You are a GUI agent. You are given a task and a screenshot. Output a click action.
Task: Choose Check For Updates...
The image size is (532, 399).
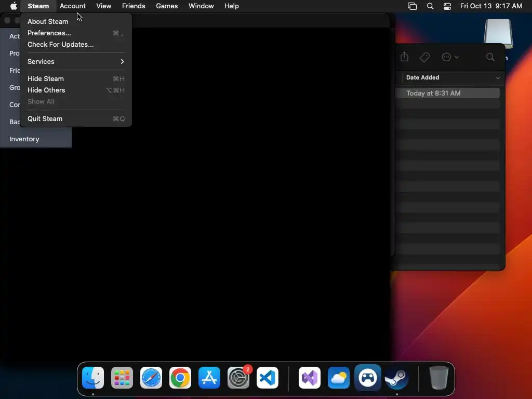point(76,45)
